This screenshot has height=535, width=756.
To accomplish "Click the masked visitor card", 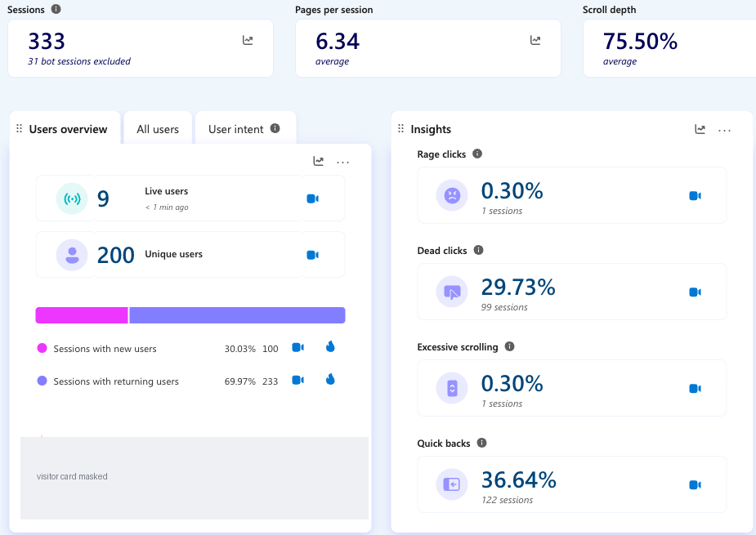I will (195, 478).
